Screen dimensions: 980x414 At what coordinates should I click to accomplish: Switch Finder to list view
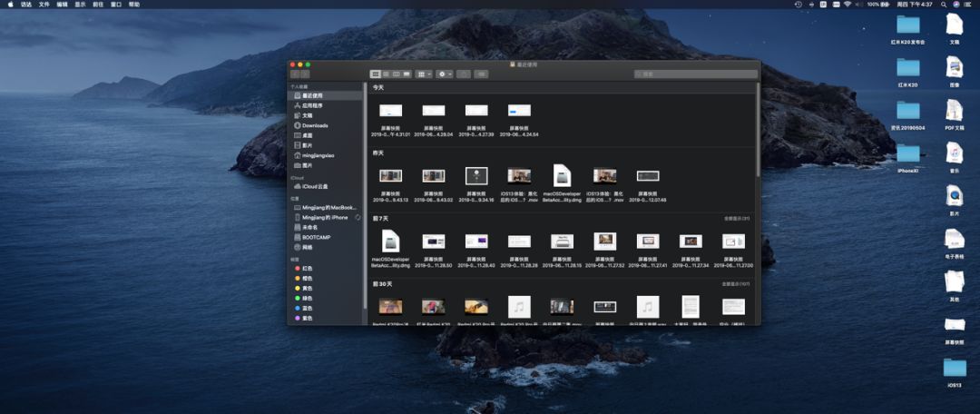coord(386,74)
